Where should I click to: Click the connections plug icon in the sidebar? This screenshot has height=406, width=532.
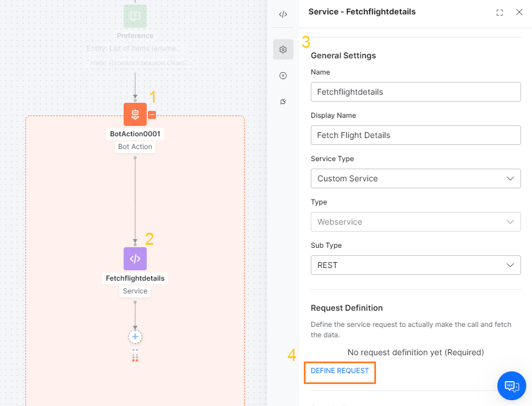coord(282,101)
